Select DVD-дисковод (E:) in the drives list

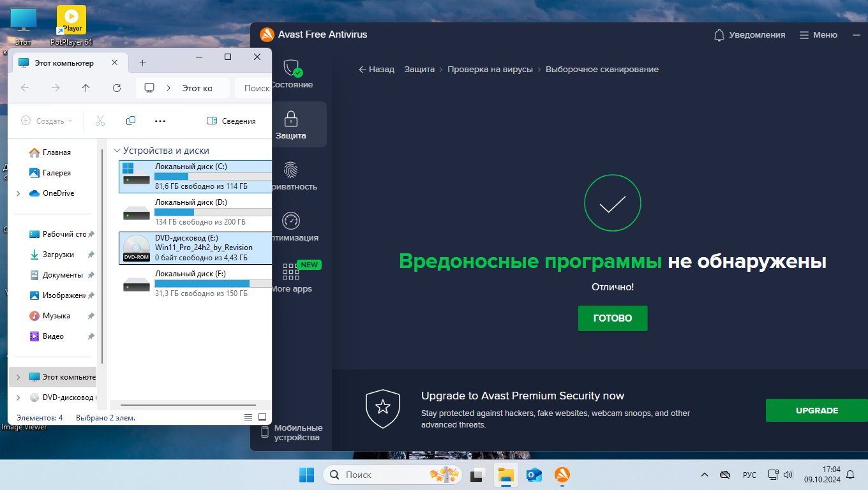[x=195, y=248]
